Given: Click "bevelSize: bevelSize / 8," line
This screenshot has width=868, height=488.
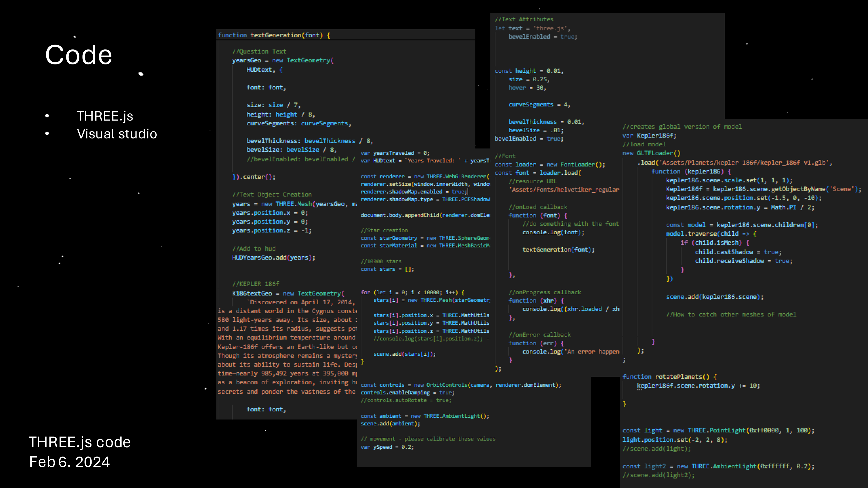Looking at the screenshot, I should (292, 150).
